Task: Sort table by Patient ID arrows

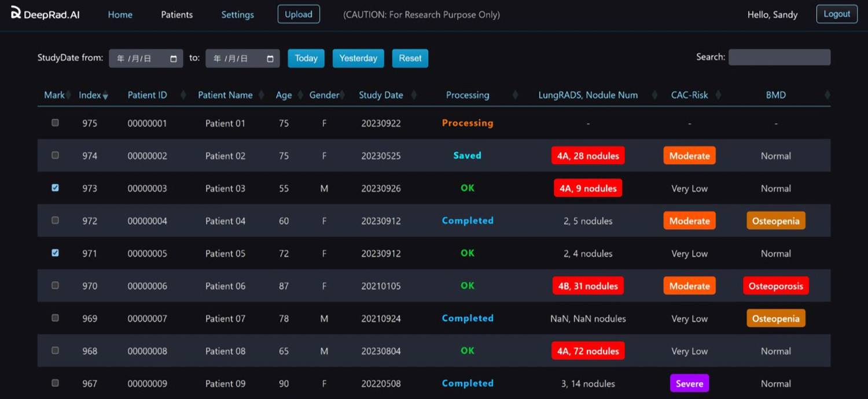Action: tap(183, 95)
